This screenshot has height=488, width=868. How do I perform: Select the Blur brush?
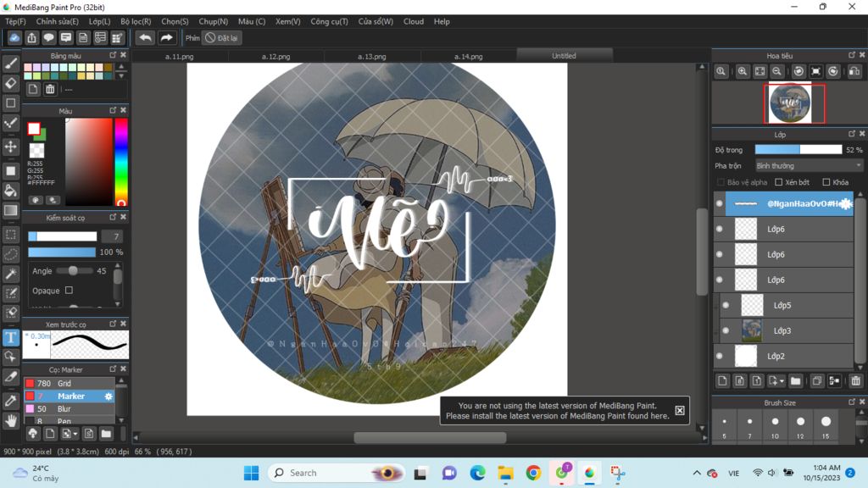(70, 408)
